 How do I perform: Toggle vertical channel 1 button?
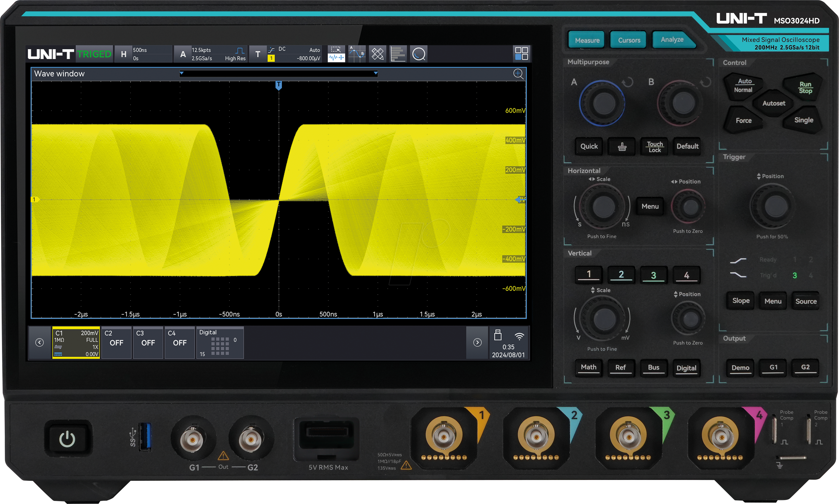point(589,274)
